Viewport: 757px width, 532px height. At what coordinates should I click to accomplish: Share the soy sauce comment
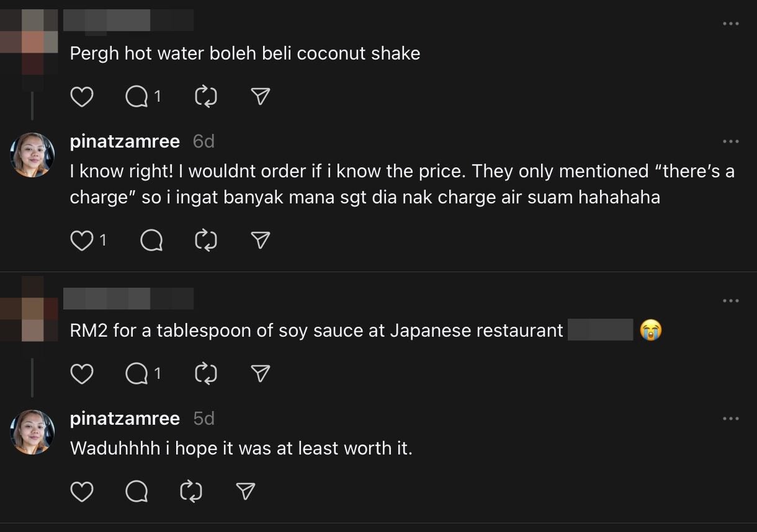[x=260, y=373]
